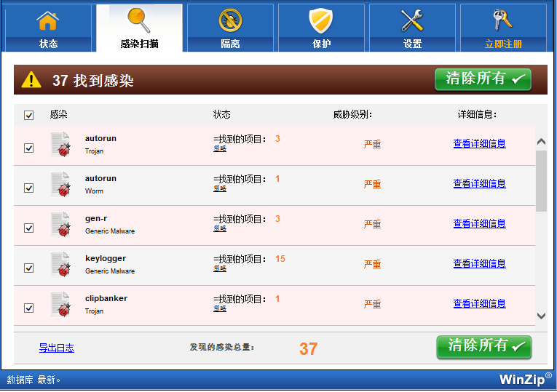Click the malware file icon of the gen-r row
Image resolution: width=557 pixels, height=392 pixels.
point(60,225)
